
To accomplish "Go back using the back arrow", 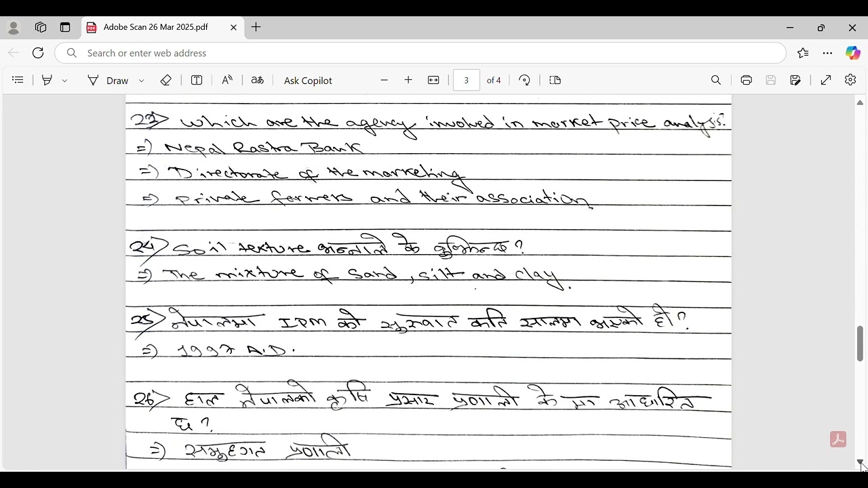I will point(14,53).
